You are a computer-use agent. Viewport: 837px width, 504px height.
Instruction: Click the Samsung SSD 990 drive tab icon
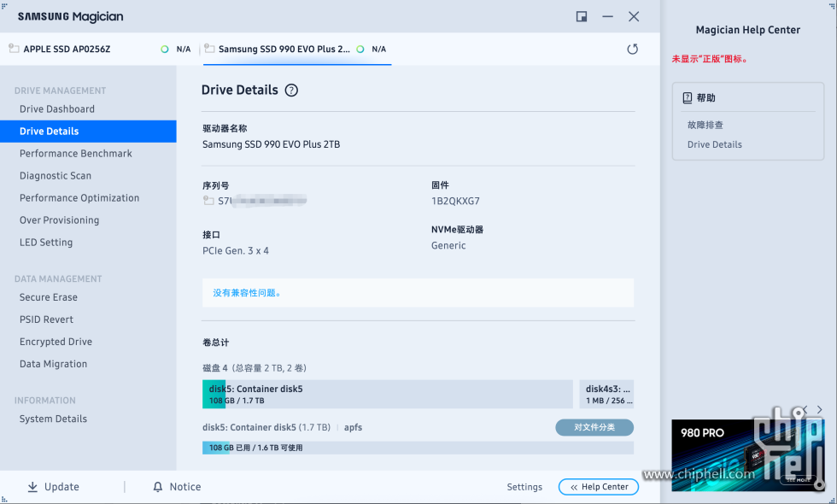click(210, 49)
